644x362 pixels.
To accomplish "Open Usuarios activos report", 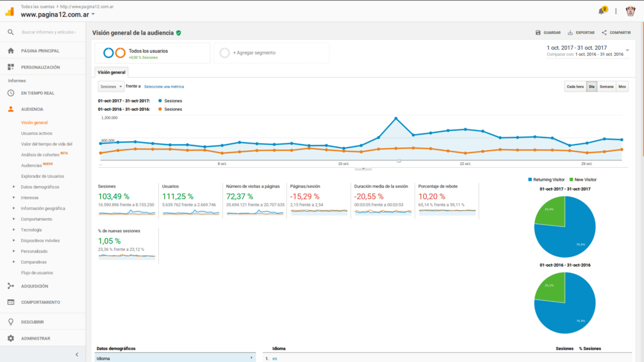I will click(x=37, y=133).
